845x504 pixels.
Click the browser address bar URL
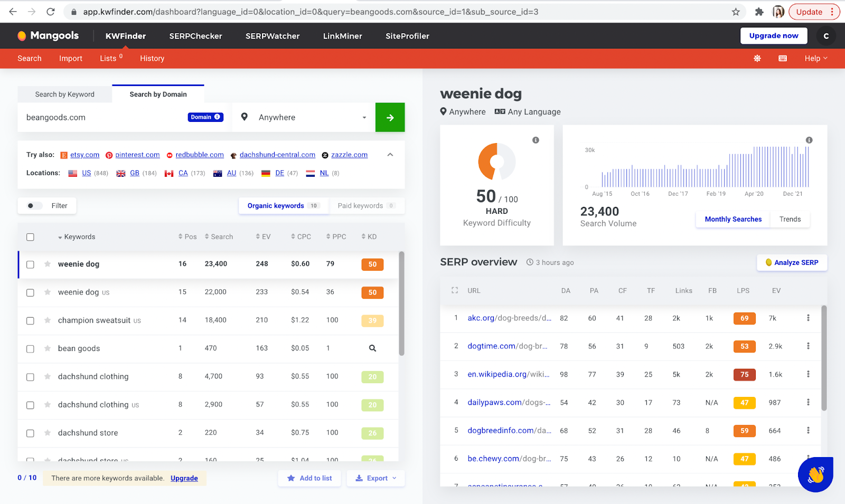point(311,12)
